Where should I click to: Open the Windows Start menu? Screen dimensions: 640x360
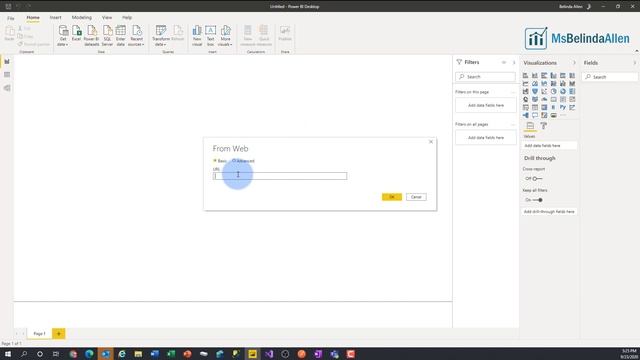click(x=8, y=354)
